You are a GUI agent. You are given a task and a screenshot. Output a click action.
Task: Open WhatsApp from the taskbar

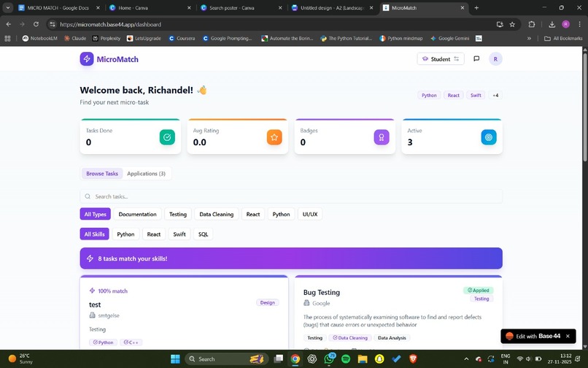(x=329, y=359)
